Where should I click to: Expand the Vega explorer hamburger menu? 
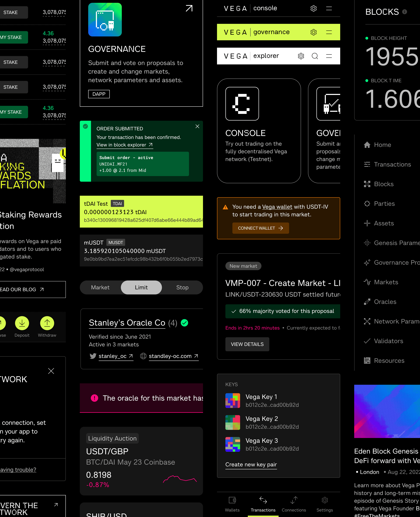(x=329, y=56)
